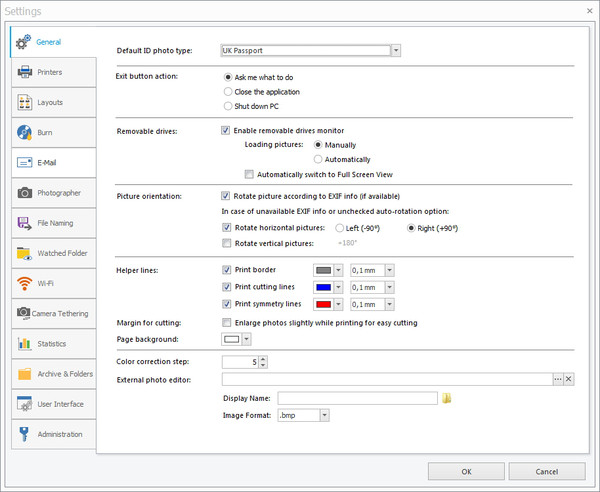Select the Statistics chart icon
The width and height of the screenshot is (600, 492).
coord(24,344)
